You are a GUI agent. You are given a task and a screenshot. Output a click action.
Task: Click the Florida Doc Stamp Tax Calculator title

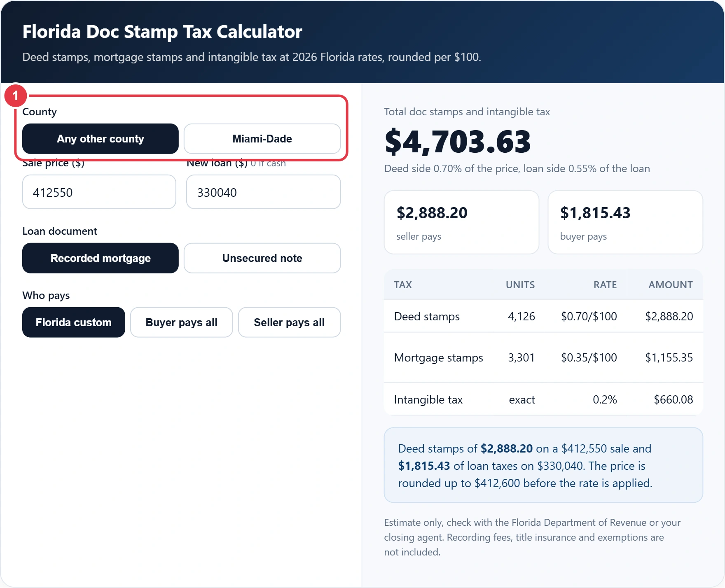coord(162,32)
